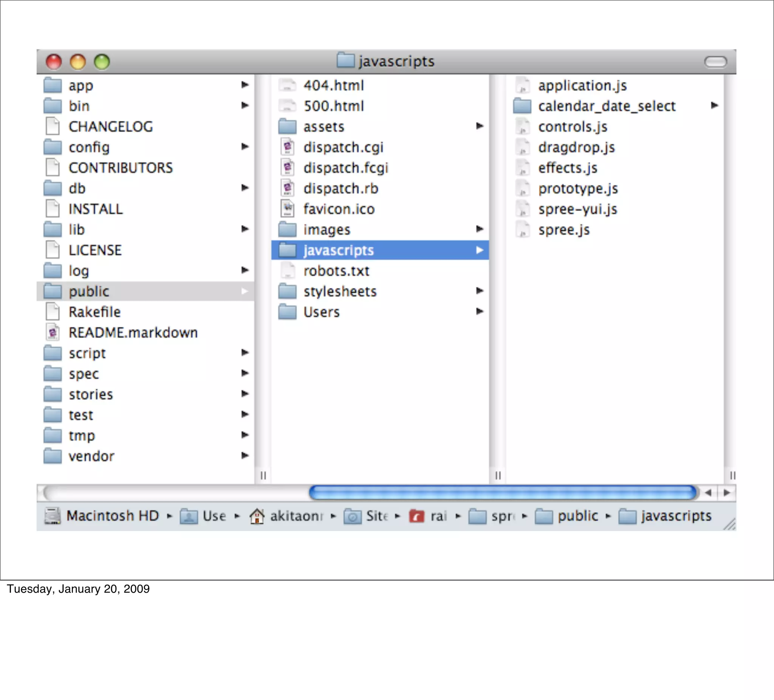
Task: Click the dispatch.cgi Ruby file icon
Action: 288,147
